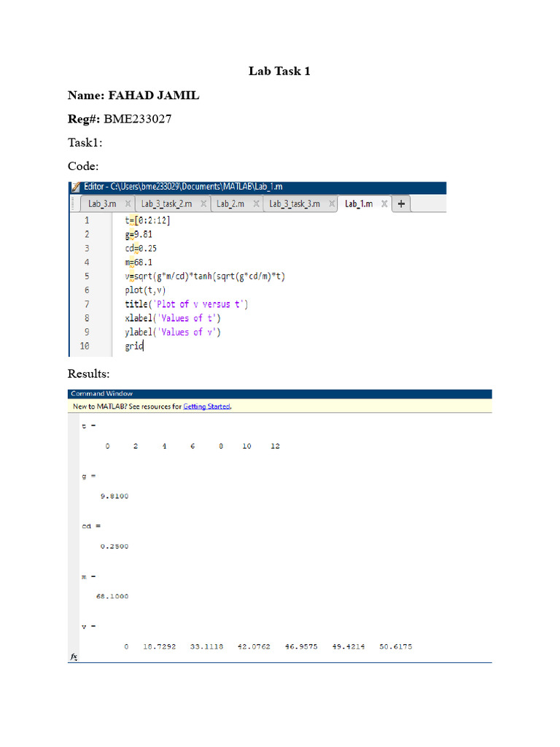
Task: Click line number 1 in the editor gutter
Action: pyautogui.click(x=87, y=220)
